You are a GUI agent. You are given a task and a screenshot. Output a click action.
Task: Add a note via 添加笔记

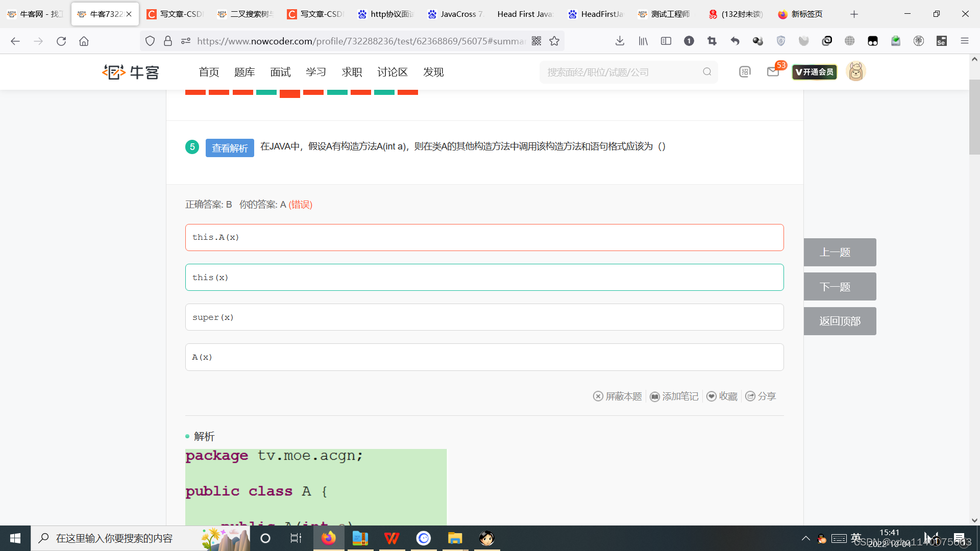(x=674, y=396)
